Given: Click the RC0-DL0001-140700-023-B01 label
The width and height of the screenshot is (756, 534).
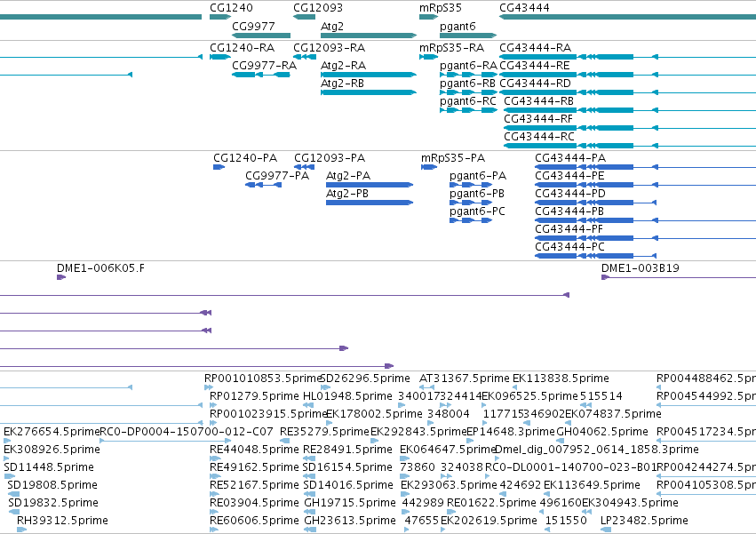Looking at the screenshot, I should point(571,467).
